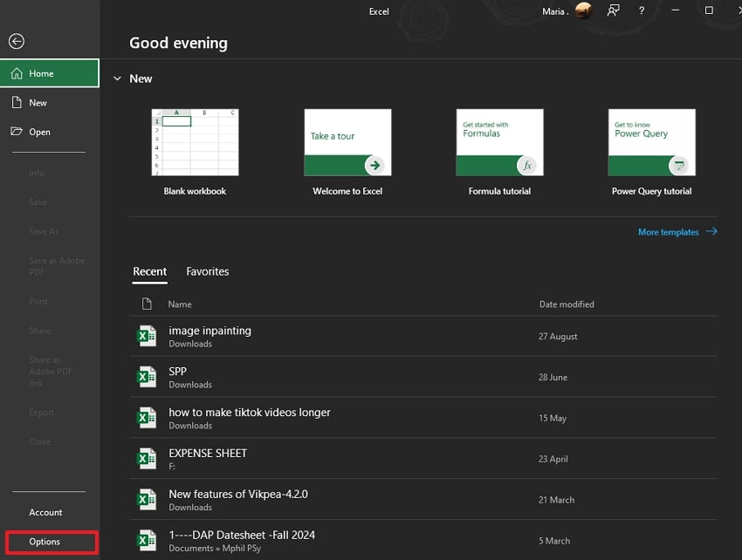Click the document icon above the Name column
The image size is (742, 560).
(x=146, y=304)
